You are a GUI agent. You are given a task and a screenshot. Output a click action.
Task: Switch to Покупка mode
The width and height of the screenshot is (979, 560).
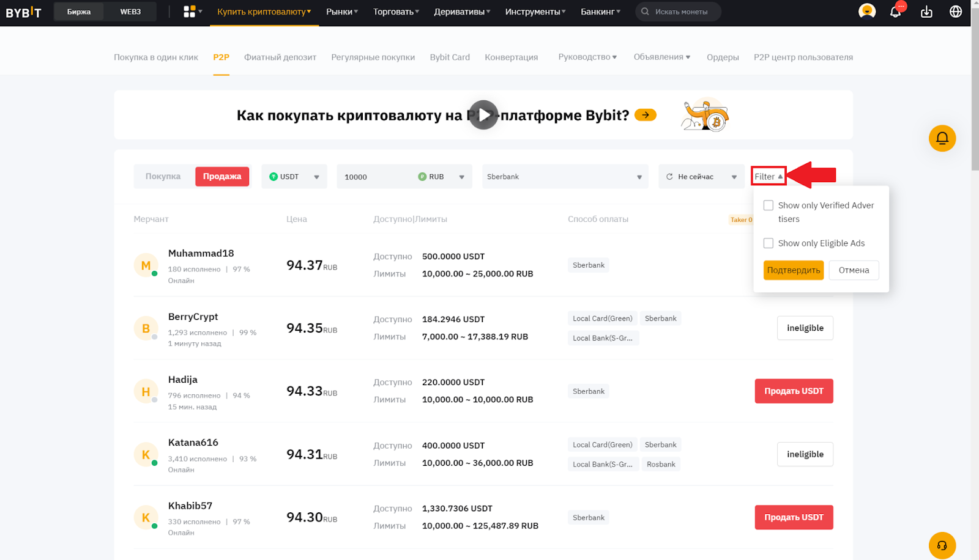(163, 176)
